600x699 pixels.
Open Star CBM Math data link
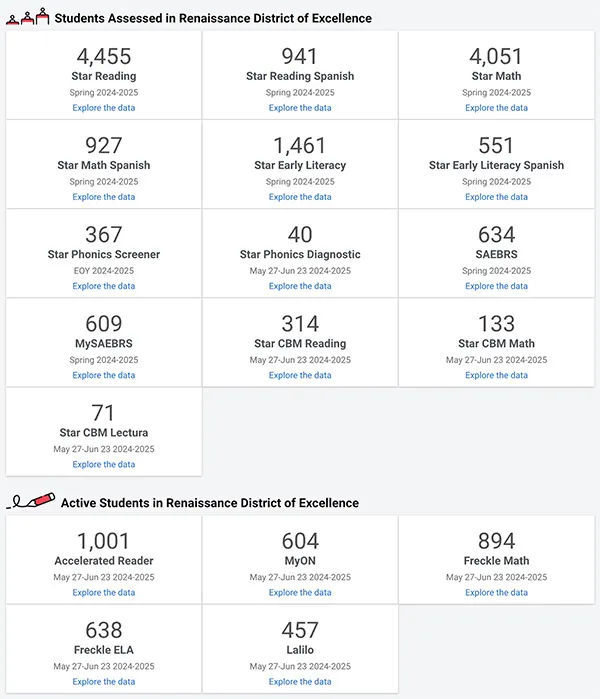click(x=496, y=375)
